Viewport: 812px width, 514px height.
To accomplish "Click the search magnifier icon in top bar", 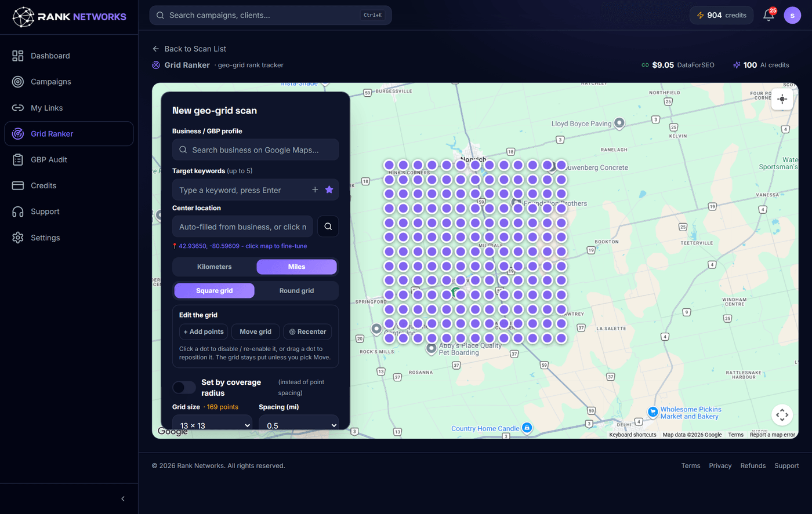I will click(x=160, y=15).
